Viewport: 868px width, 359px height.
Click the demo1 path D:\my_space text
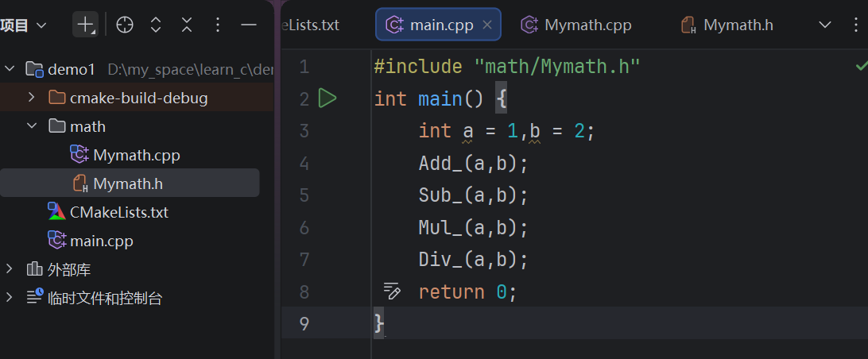point(191,70)
